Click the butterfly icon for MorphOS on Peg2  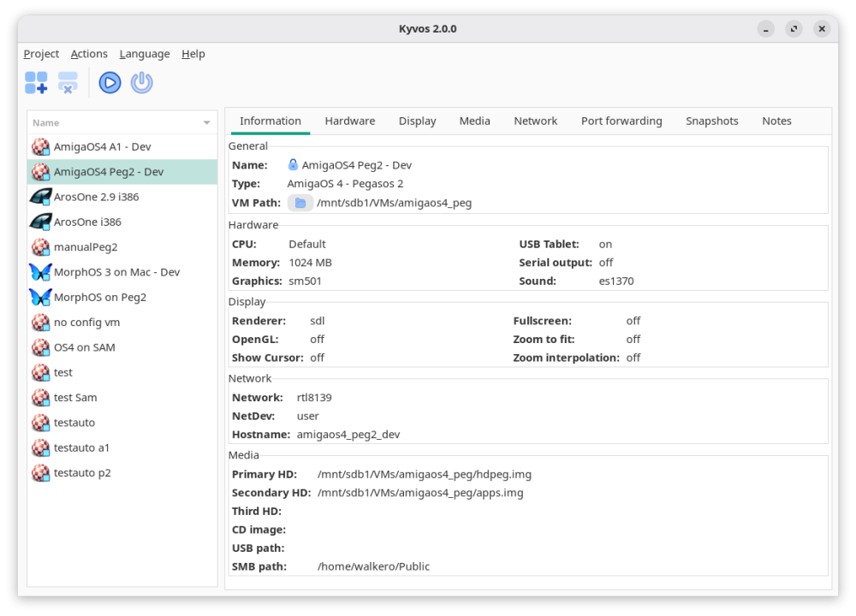click(40, 297)
